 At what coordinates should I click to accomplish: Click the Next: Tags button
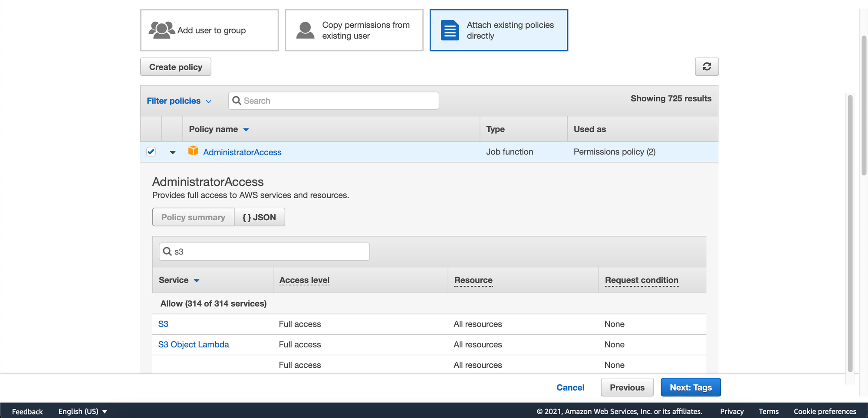pyautogui.click(x=690, y=387)
